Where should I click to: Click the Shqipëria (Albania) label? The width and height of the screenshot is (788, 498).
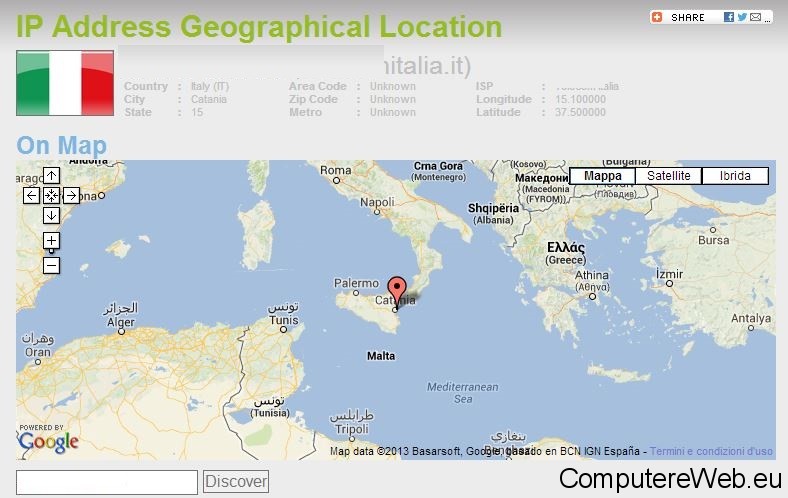[494, 214]
